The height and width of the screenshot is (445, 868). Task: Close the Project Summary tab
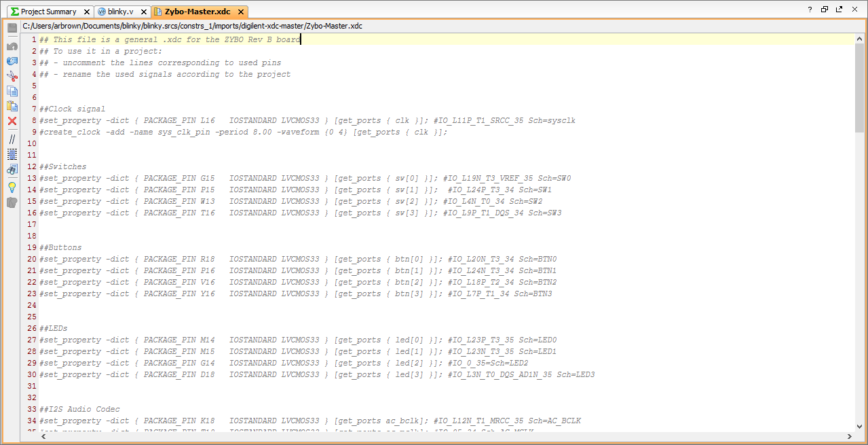click(86, 12)
